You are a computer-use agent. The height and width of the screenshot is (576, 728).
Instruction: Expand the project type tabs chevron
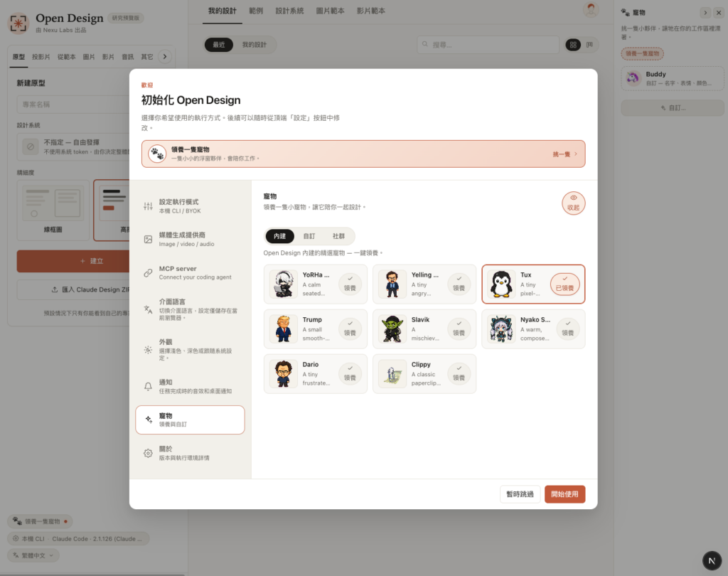click(x=164, y=57)
